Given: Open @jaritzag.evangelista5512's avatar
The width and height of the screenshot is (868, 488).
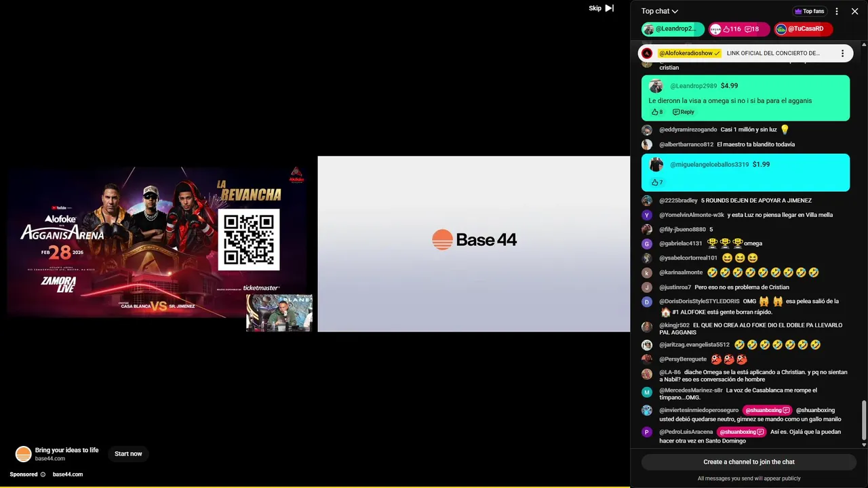Looking at the screenshot, I should pos(647,345).
